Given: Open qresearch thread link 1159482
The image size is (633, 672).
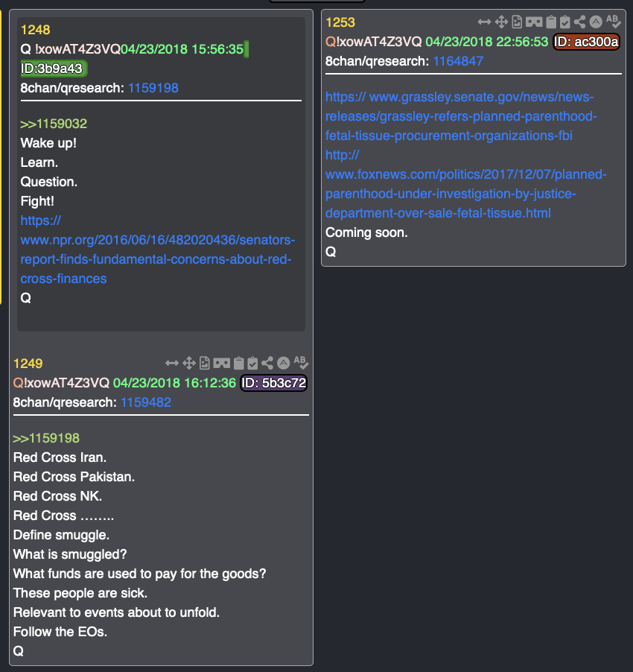Looking at the screenshot, I should pos(146,402).
